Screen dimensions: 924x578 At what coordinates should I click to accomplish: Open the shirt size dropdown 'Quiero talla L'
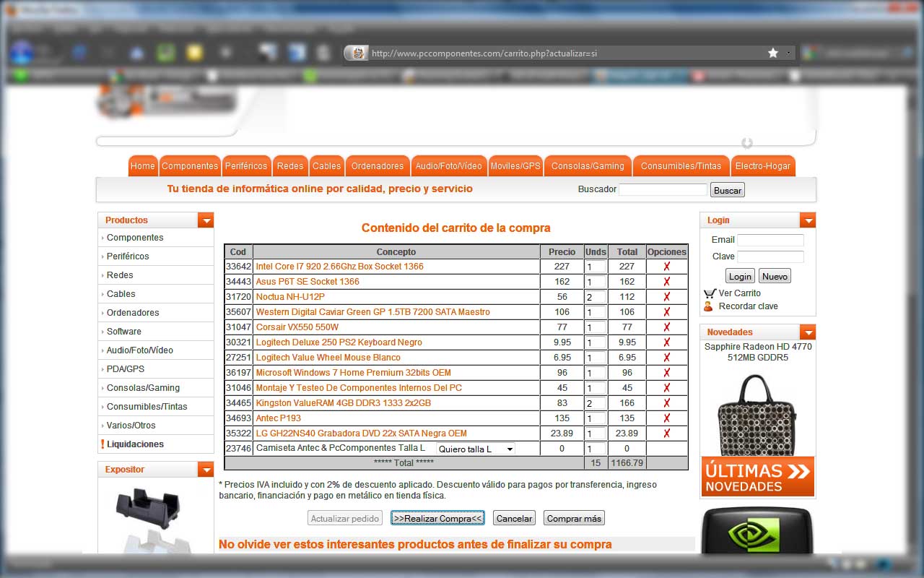[x=475, y=449]
